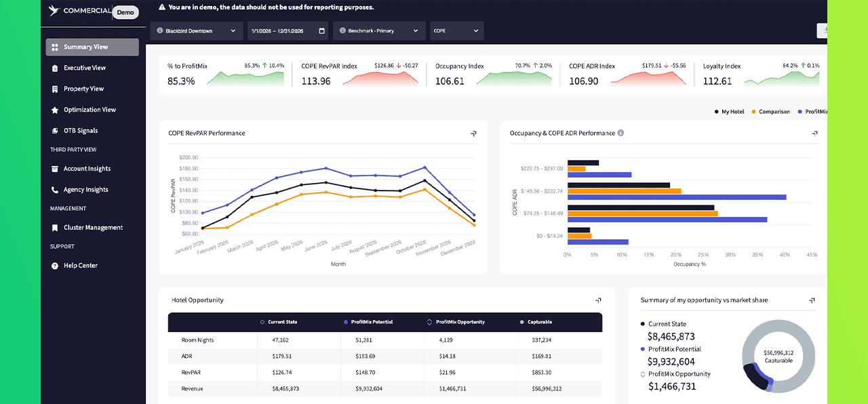Click the ADR row label
Image resolution: width=868 pixels, height=404 pixels.
187,357
